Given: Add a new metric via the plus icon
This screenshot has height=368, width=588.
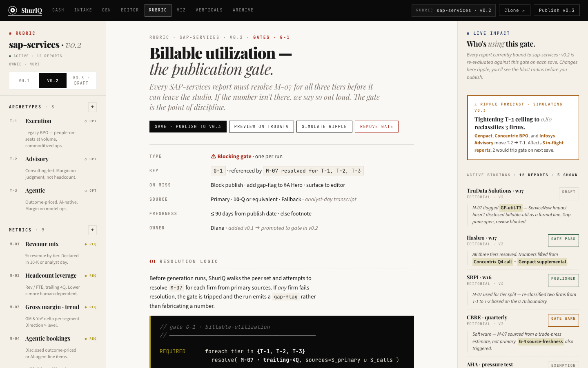Looking at the screenshot, I should (x=93, y=230).
